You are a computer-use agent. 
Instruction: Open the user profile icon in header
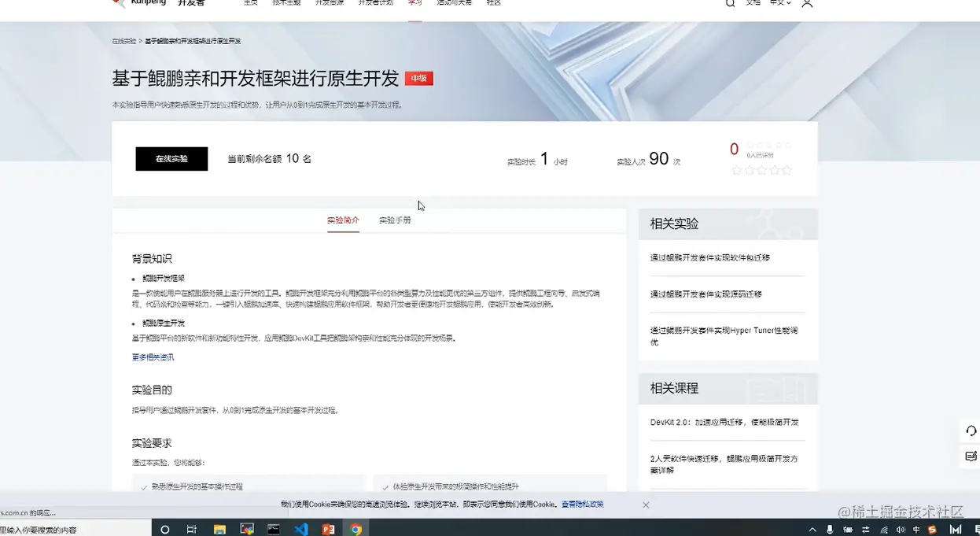pos(807,4)
